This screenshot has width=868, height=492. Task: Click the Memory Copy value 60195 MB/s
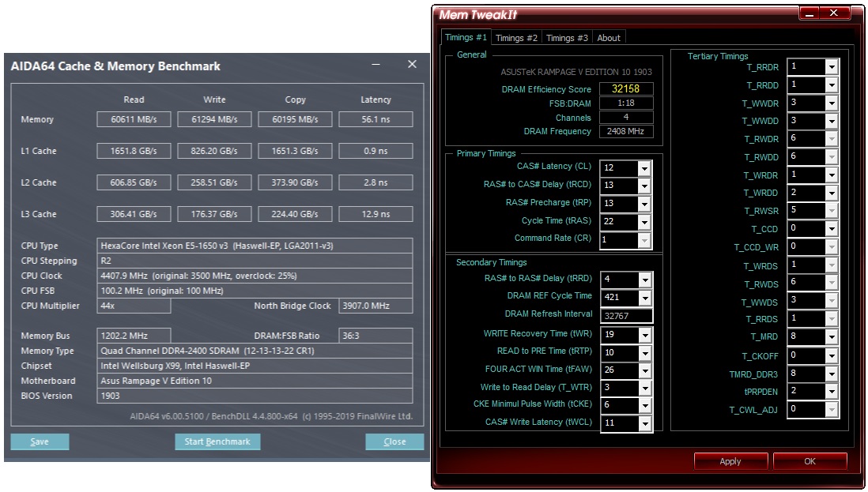[295, 119]
